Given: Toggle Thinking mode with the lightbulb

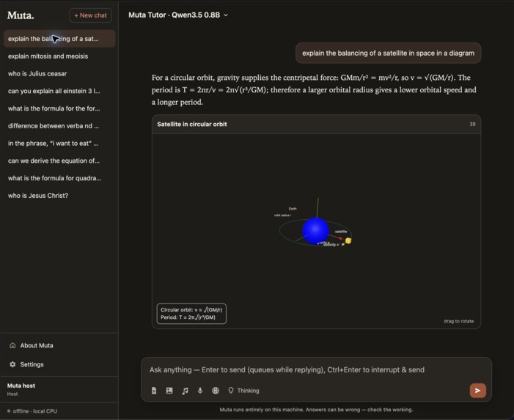Looking at the screenshot, I should tap(243, 391).
